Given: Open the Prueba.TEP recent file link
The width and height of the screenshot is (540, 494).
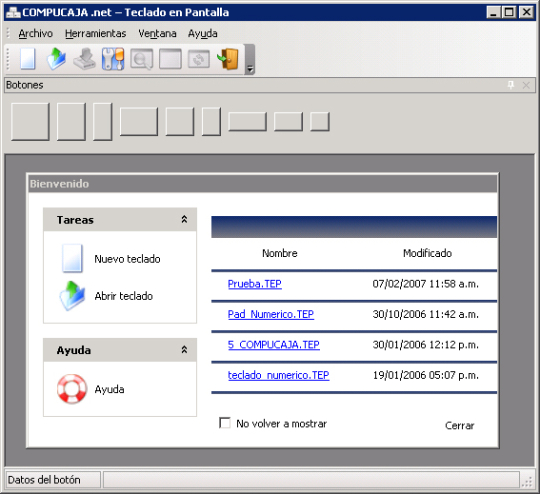Looking at the screenshot, I should click(x=255, y=284).
